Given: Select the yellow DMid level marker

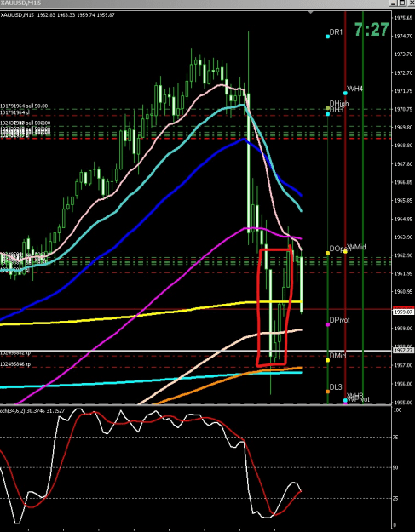Looking at the screenshot, I should point(328,360).
